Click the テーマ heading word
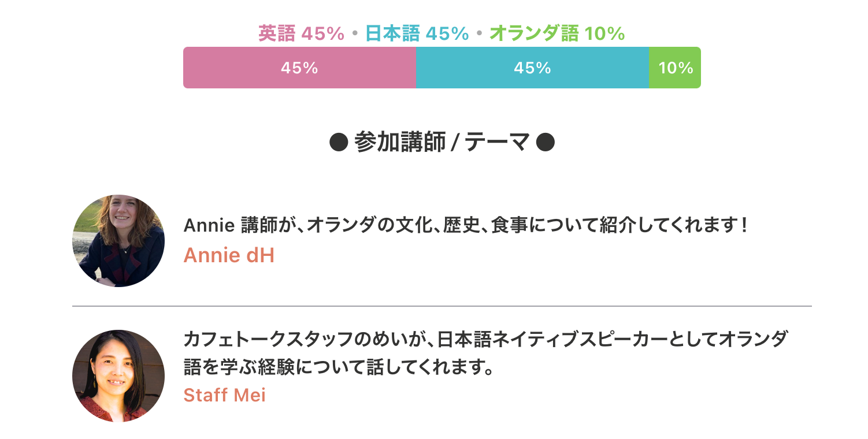The width and height of the screenshot is (868, 439). 498,142
